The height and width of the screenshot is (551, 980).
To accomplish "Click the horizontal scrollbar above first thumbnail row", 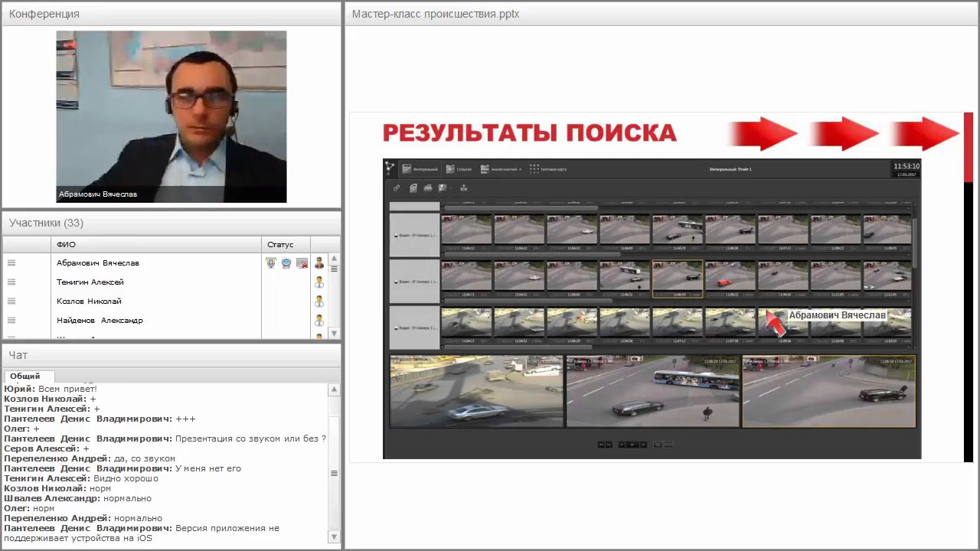I will 521,207.
